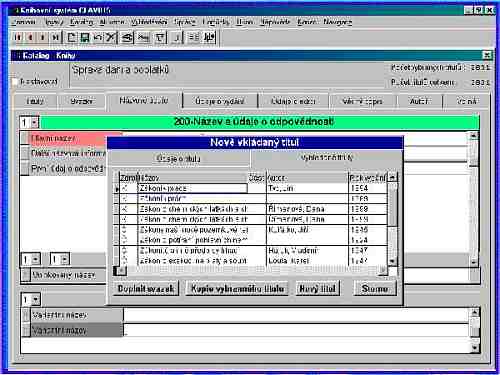The width and height of the screenshot is (500, 375).
Task: Expand the dropdown above Variantní název
Action: [x=36, y=300]
